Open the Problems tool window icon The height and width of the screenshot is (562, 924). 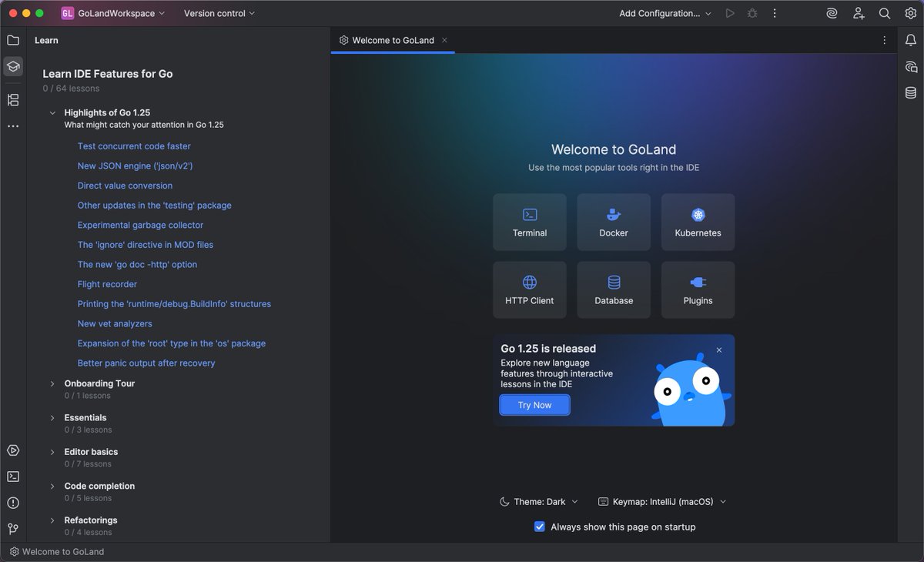(13, 503)
